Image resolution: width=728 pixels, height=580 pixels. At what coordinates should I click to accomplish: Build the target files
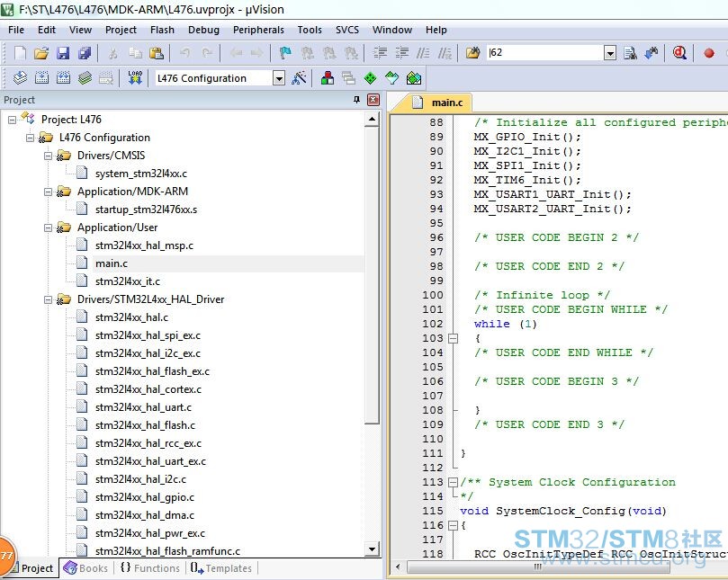click(x=41, y=78)
